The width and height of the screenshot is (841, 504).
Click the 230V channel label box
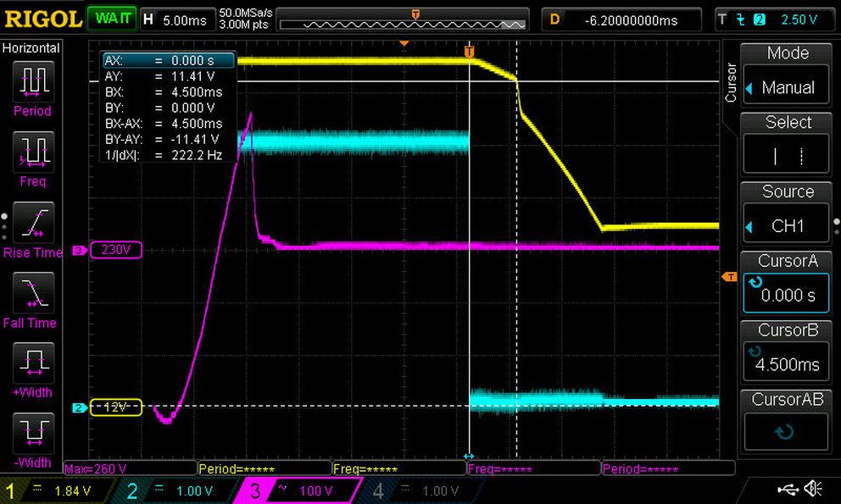click(x=116, y=250)
